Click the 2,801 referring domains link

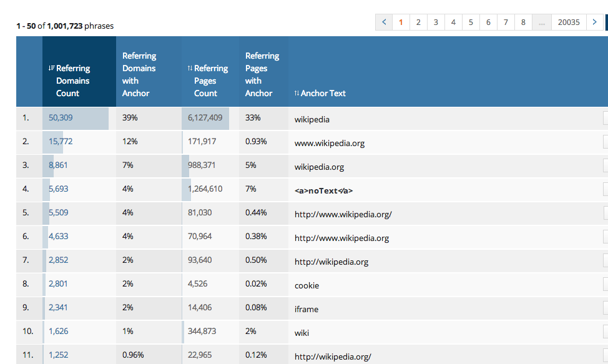pos(58,283)
